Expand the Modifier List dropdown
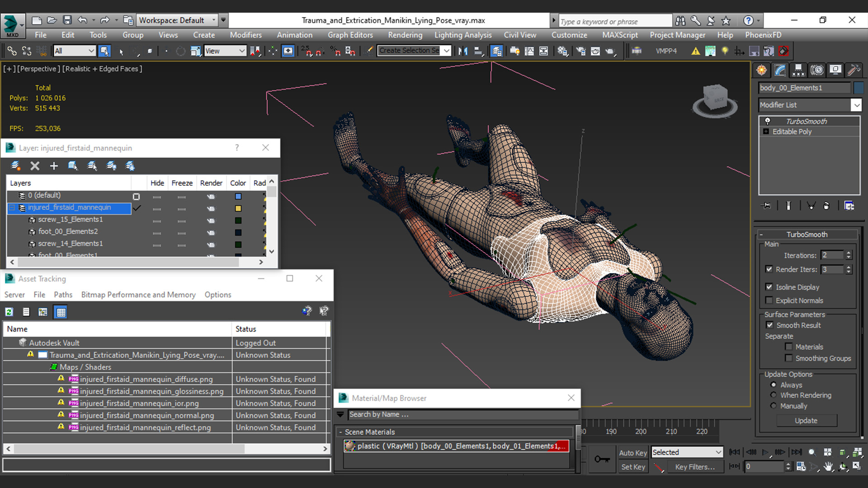 [x=856, y=105]
